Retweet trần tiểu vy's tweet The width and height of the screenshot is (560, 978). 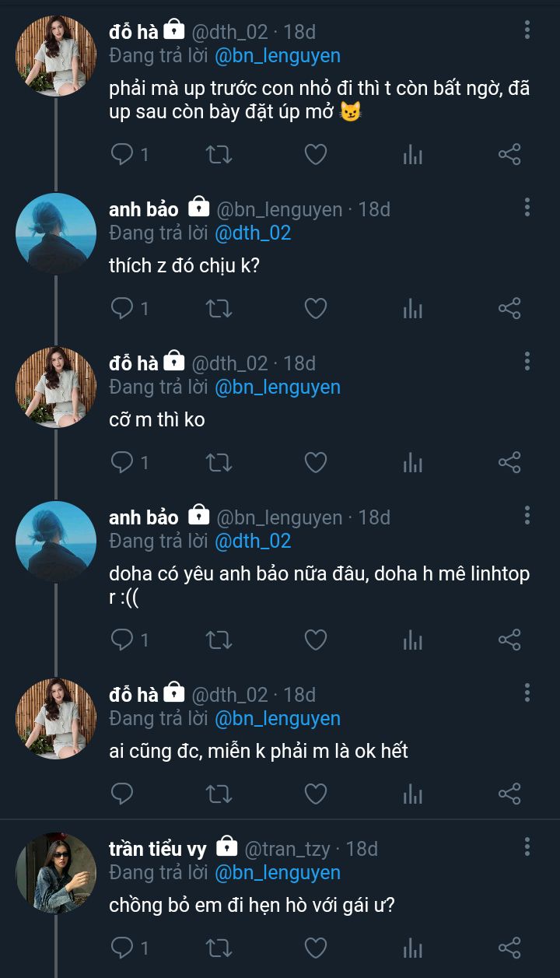pos(219,948)
